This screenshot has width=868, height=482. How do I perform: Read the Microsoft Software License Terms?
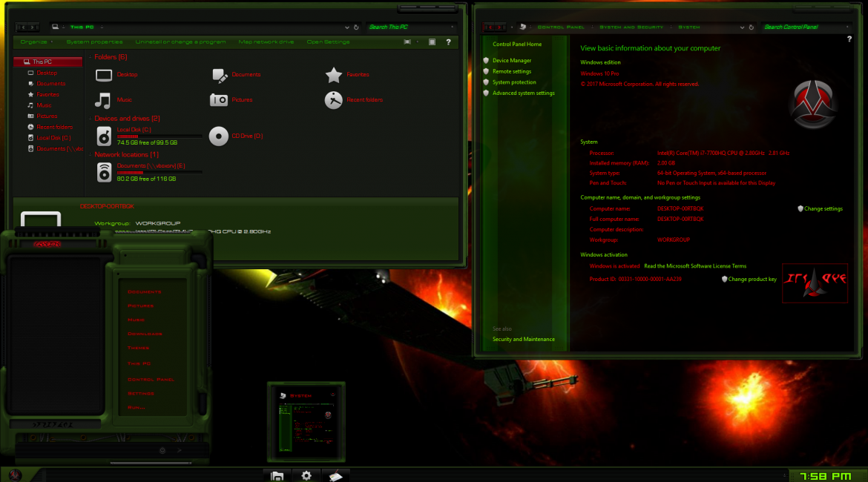694,266
